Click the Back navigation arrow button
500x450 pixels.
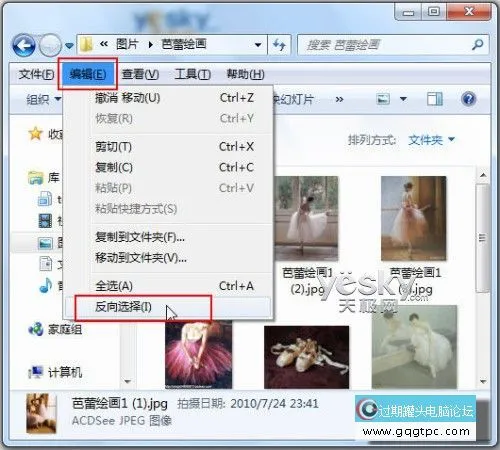coord(24,46)
